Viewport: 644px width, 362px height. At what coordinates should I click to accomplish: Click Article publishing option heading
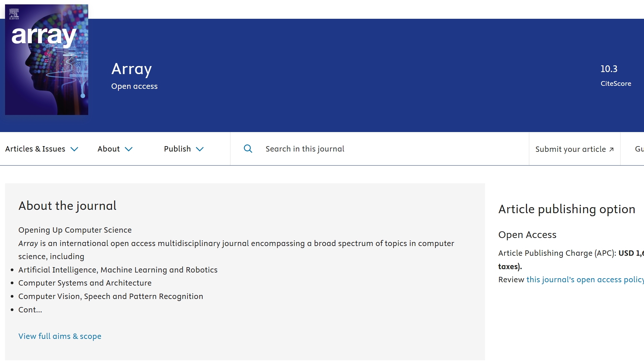567,209
